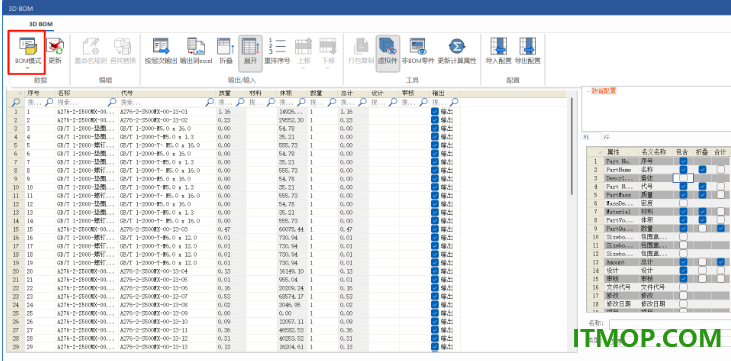
Task: Open the 下移 dropdown arrow
Action: pyautogui.click(x=328, y=68)
